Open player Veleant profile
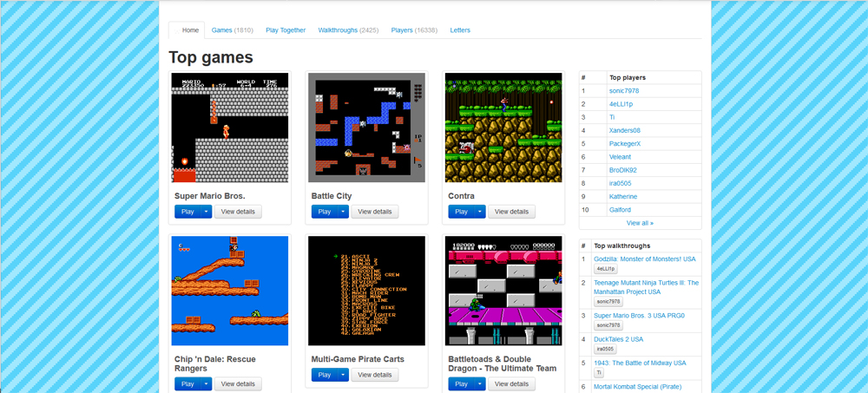 click(620, 157)
